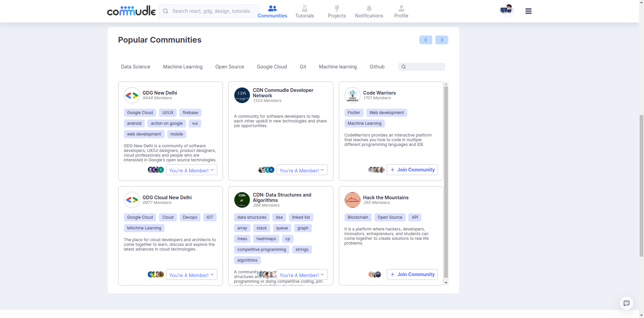644x318 pixels.
Task: Click the Commudle logo
Action: [x=131, y=11]
